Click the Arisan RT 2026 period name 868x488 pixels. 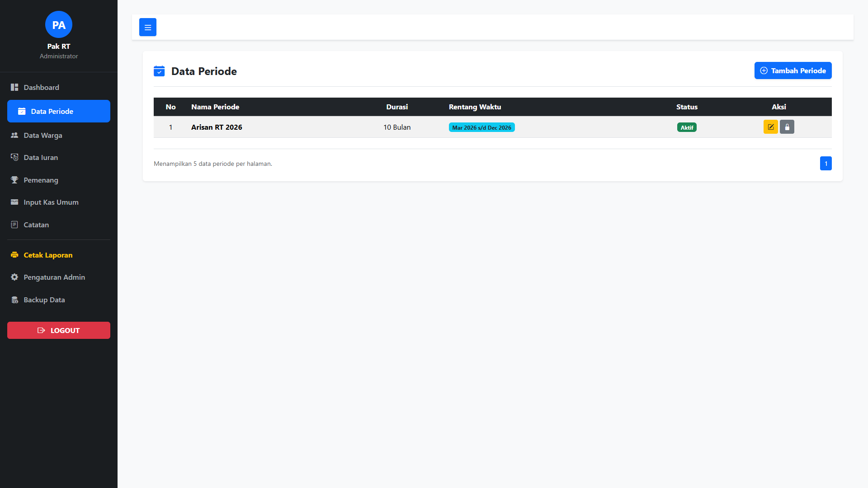pyautogui.click(x=217, y=127)
